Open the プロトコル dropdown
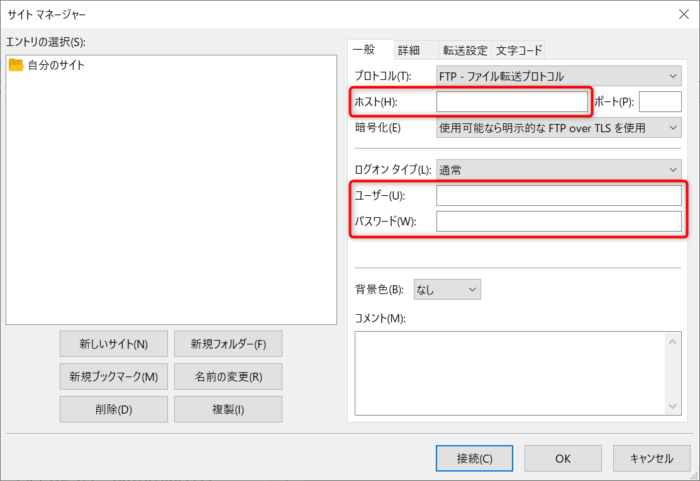Viewport: 700px width, 481px height. 558,76
